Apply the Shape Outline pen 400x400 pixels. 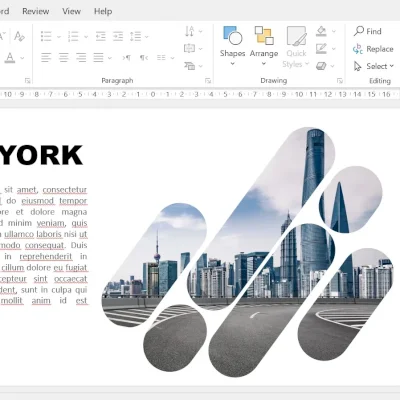321,48
